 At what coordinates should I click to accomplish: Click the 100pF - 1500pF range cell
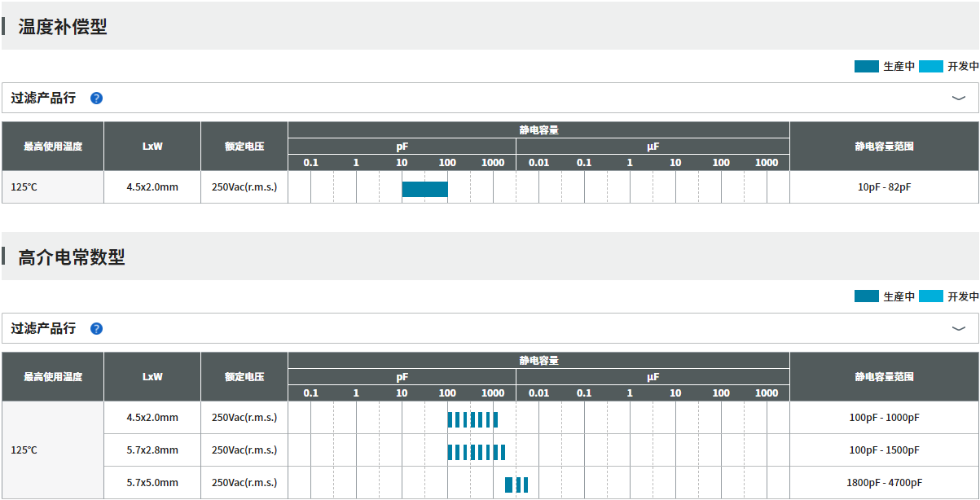click(884, 450)
